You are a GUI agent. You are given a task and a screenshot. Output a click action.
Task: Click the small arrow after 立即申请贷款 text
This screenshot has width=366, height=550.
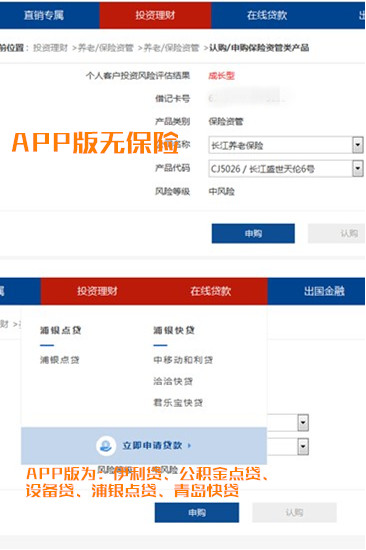(189, 446)
